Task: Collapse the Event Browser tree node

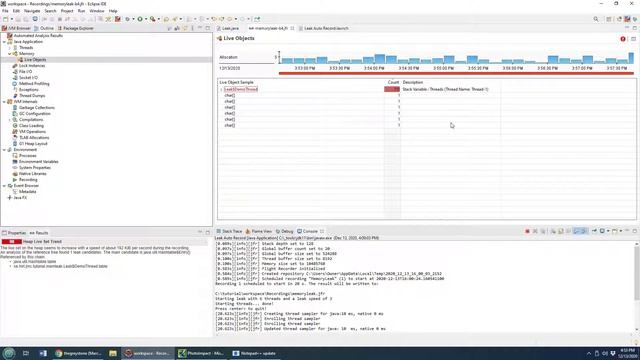Action: (x=4, y=186)
